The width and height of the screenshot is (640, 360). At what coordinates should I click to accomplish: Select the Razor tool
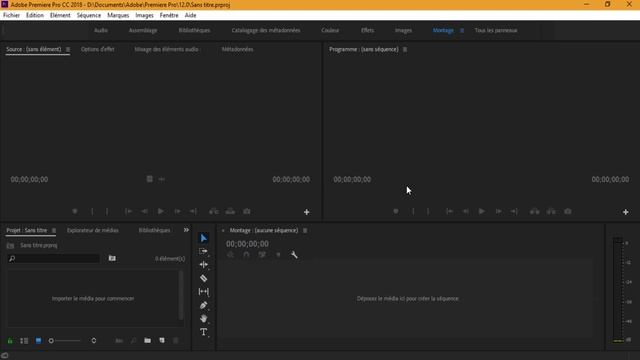coord(203,278)
